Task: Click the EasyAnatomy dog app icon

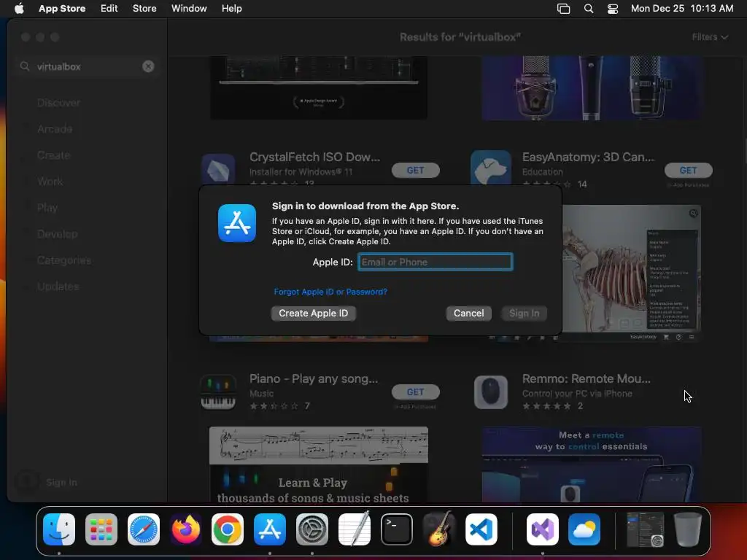Action: (x=491, y=168)
